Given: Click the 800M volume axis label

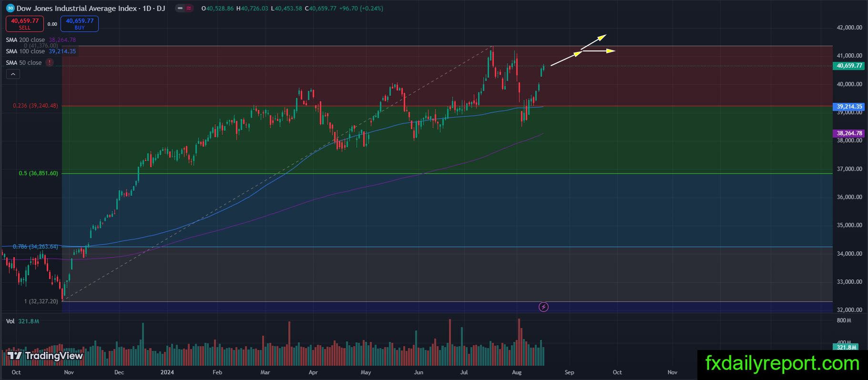Looking at the screenshot, I should pos(844,320).
